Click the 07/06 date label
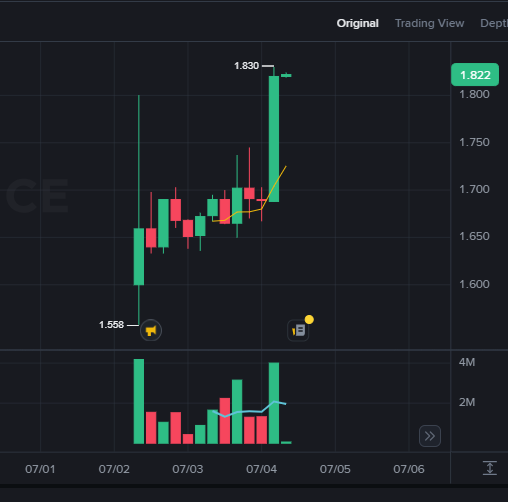 click(x=409, y=469)
